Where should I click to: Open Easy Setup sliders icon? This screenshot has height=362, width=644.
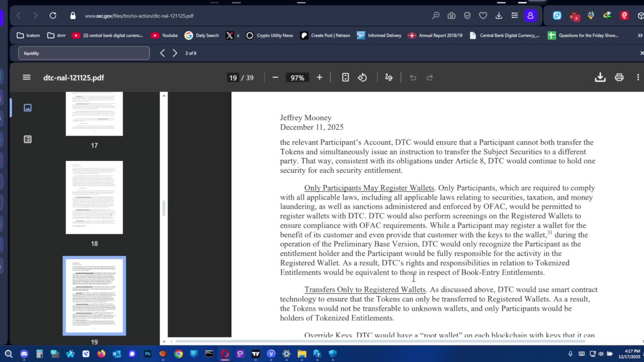point(514,16)
